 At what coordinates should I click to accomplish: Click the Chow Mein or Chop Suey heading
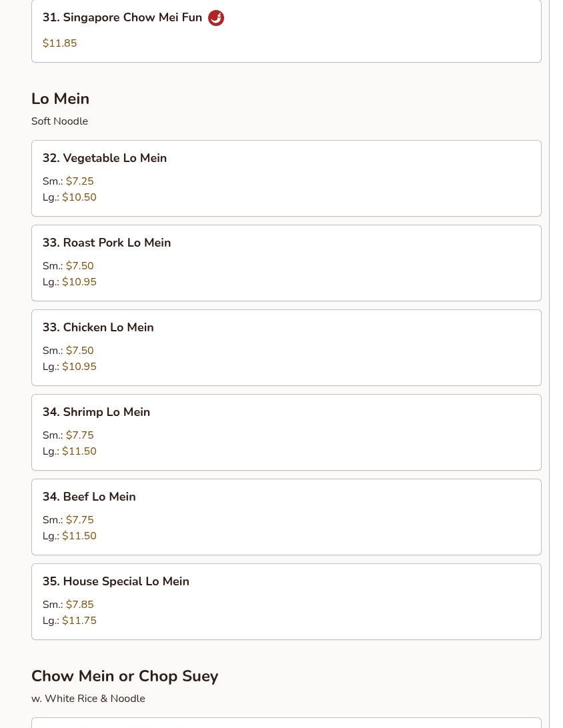[125, 676]
